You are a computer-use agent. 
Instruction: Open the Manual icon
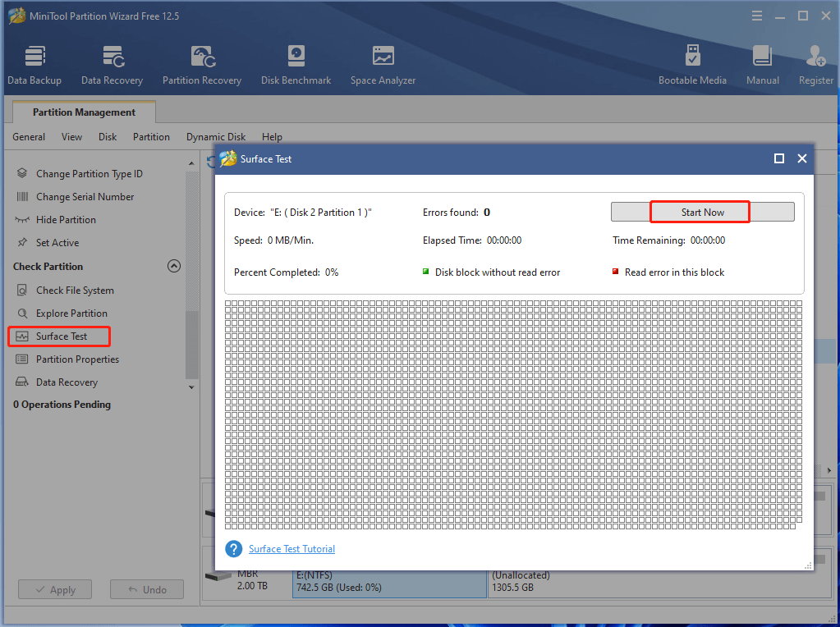(x=762, y=65)
